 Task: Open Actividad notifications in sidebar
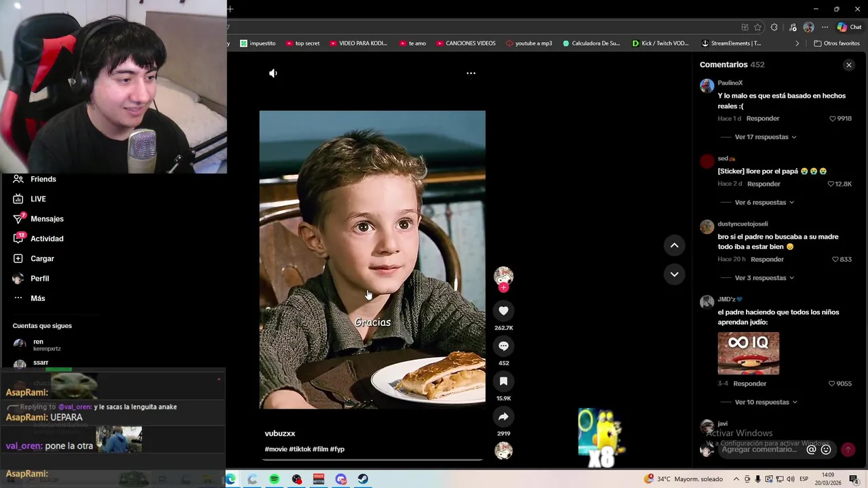[39, 239]
